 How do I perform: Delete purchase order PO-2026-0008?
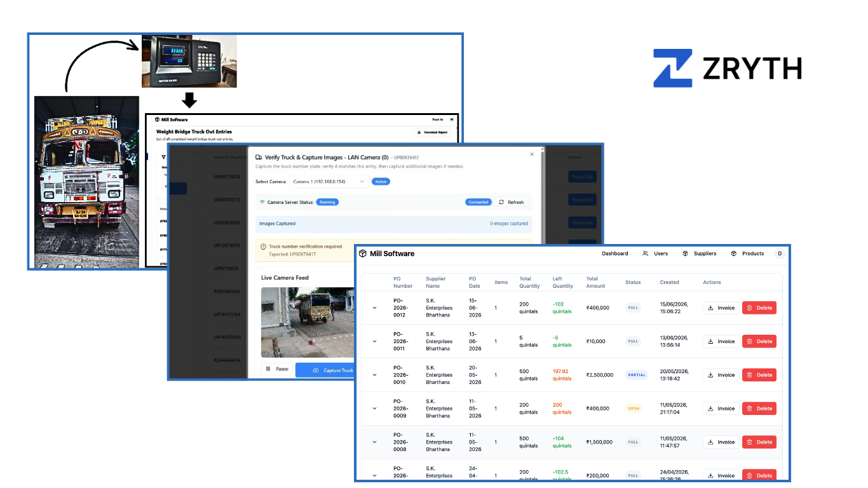point(759,442)
